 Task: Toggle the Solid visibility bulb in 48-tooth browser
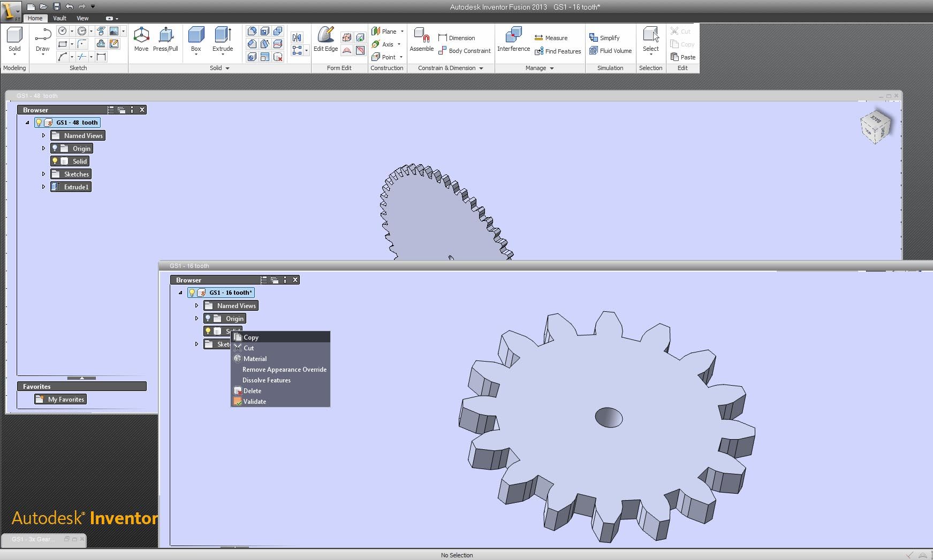tap(55, 161)
